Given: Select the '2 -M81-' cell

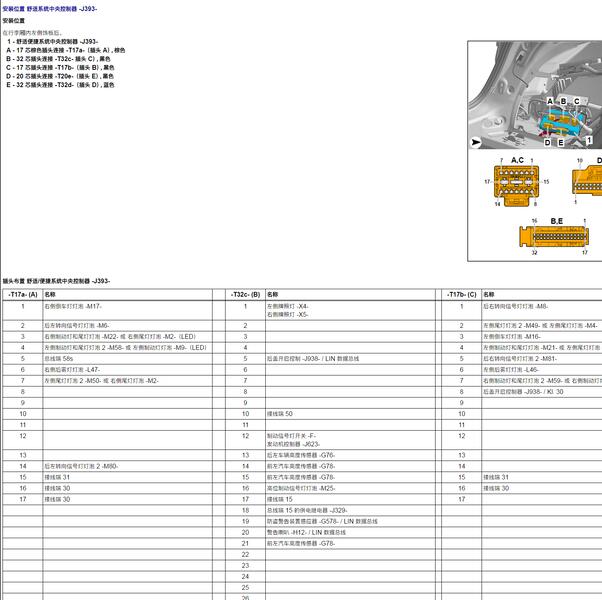Looking at the screenshot, I should (x=542, y=359).
